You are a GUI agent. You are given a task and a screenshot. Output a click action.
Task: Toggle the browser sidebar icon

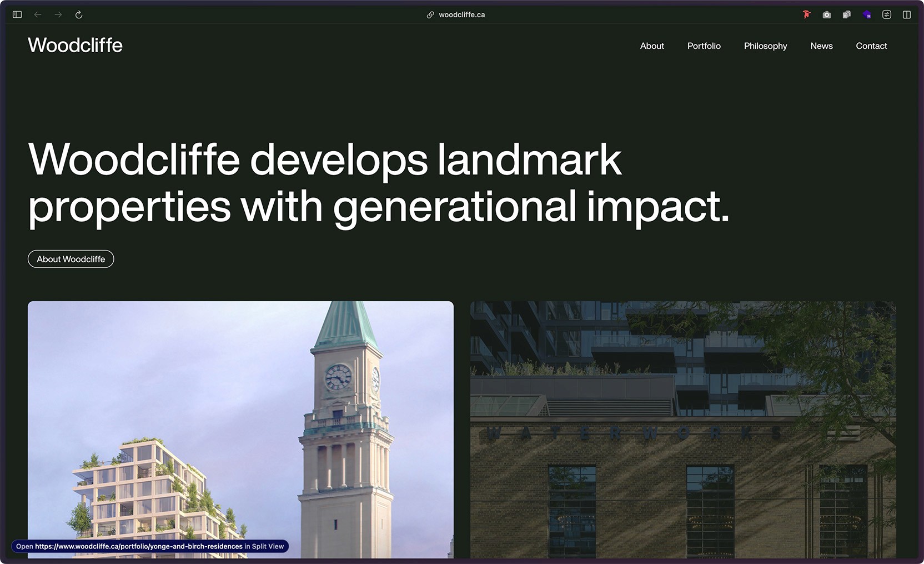(x=17, y=14)
